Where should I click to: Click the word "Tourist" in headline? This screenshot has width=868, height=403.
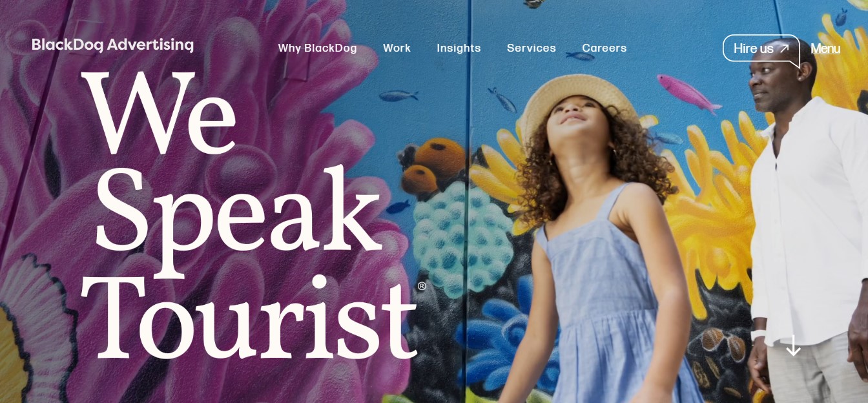249,317
